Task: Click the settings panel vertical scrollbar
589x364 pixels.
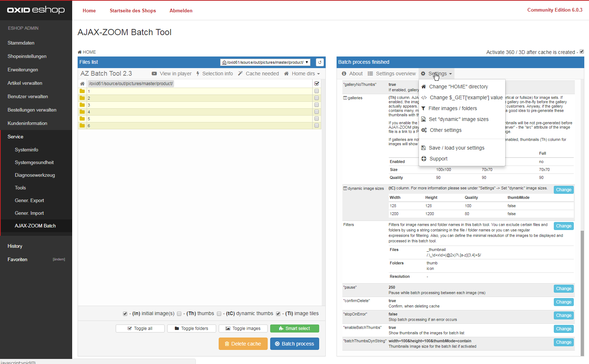Action: click(x=582, y=293)
